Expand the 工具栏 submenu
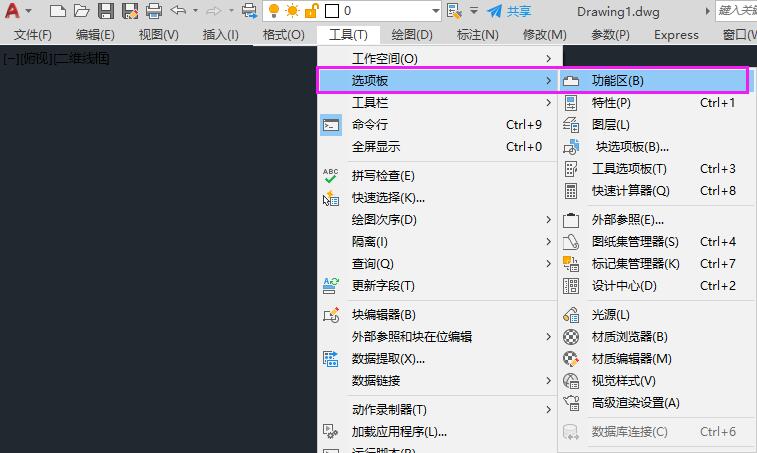 pos(439,102)
